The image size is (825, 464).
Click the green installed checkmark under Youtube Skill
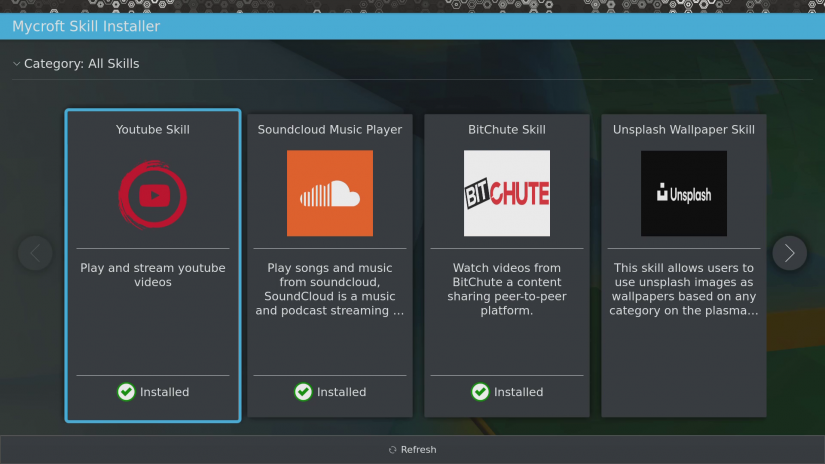(126, 392)
